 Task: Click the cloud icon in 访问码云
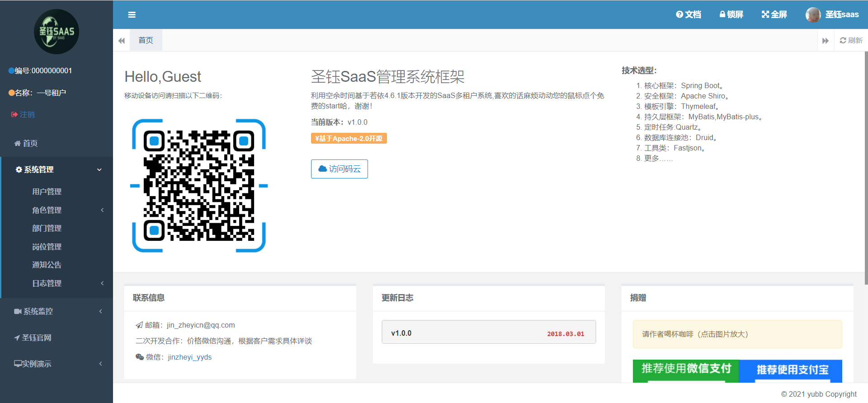[x=323, y=169]
